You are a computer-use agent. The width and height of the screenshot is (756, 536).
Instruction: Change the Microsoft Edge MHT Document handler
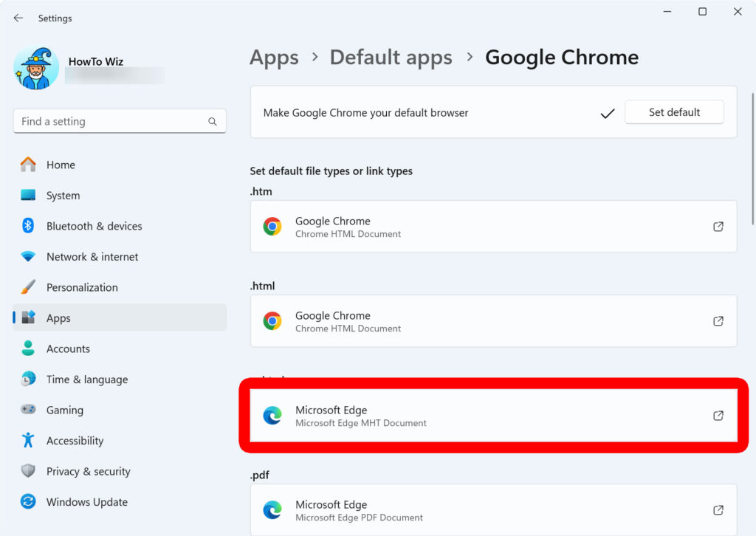492,416
